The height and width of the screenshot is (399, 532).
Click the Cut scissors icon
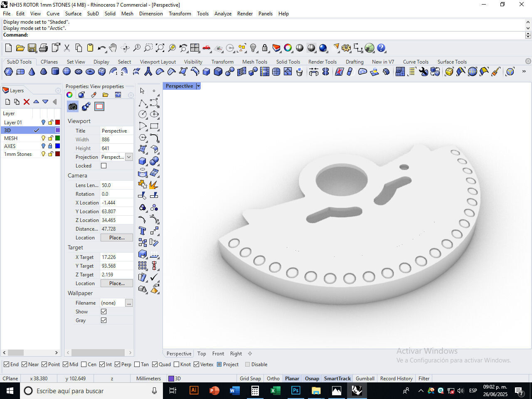[67, 48]
